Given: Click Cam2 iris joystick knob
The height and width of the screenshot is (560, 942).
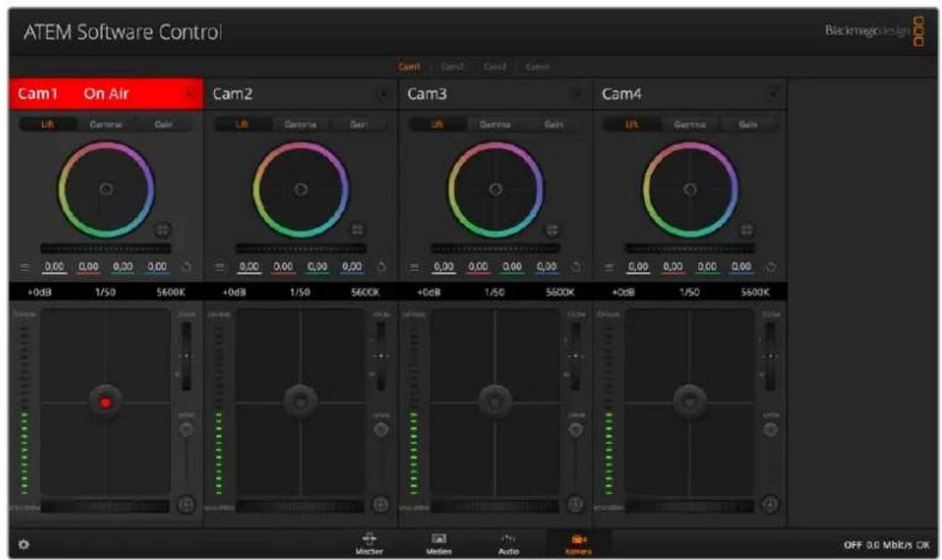Looking at the screenshot, I should [x=300, y=401].
